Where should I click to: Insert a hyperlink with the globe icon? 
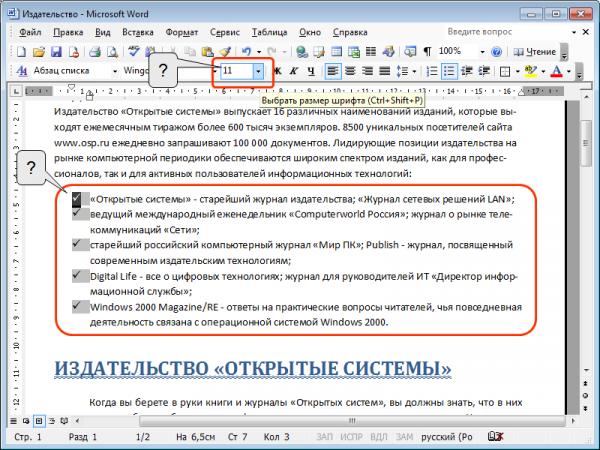click(x=302, y=51)
